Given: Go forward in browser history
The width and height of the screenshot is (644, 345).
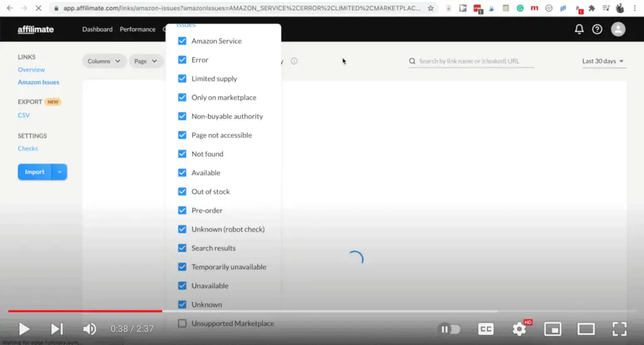Looking at the screenshot, I should [x=24, y=8].
